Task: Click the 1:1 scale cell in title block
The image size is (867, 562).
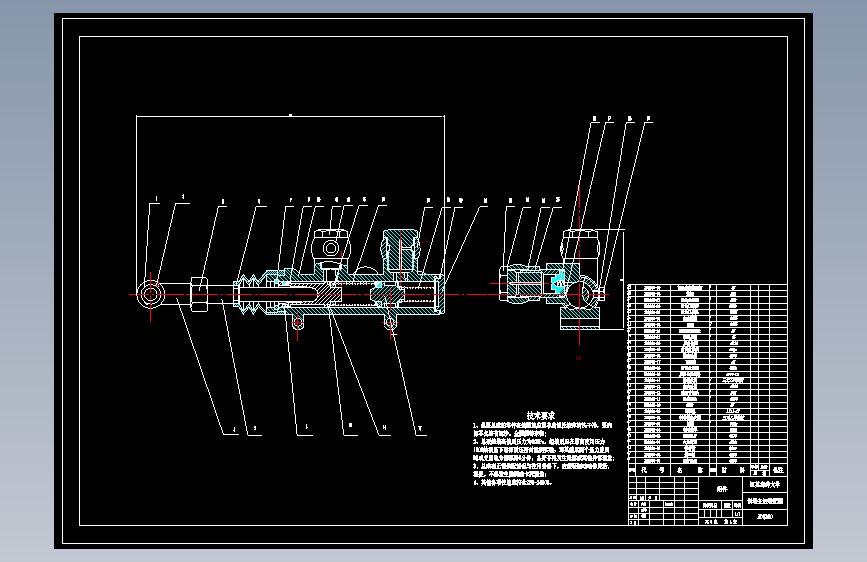Action: coord(737,514)
